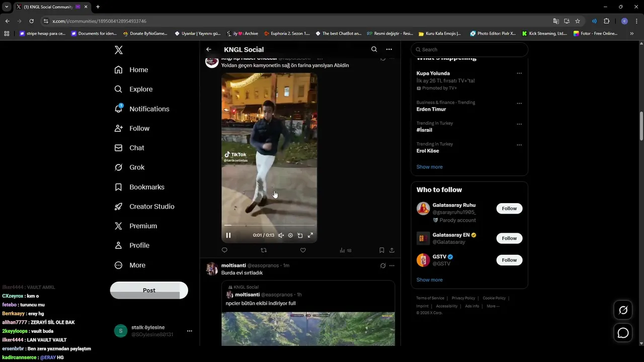Image resolution: width=644 pixels, height=362 pixels.
Task: View analytics showing 18 views
Action: [346, 250]
